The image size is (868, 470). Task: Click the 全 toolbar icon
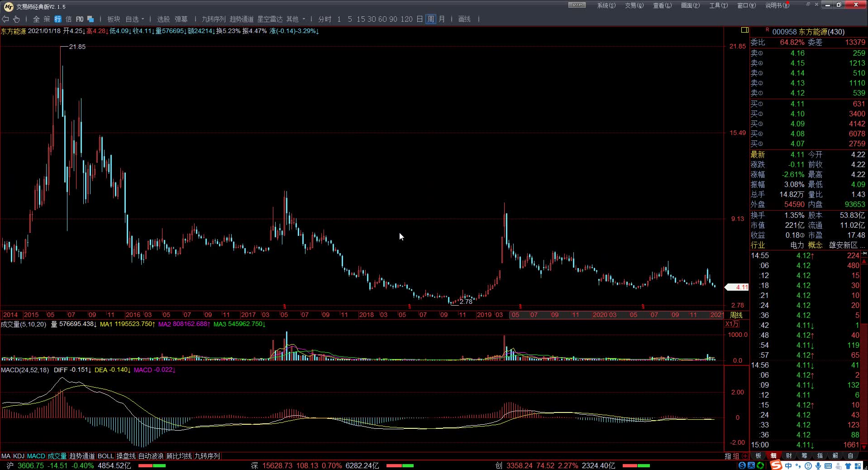[36, 19]
